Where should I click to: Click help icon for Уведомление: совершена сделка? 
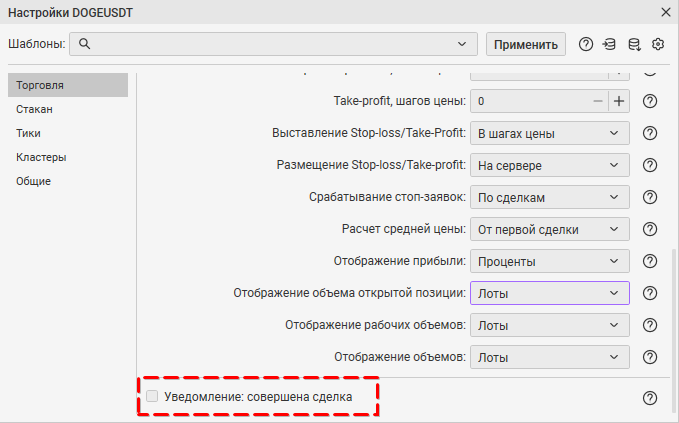[649, 397]
